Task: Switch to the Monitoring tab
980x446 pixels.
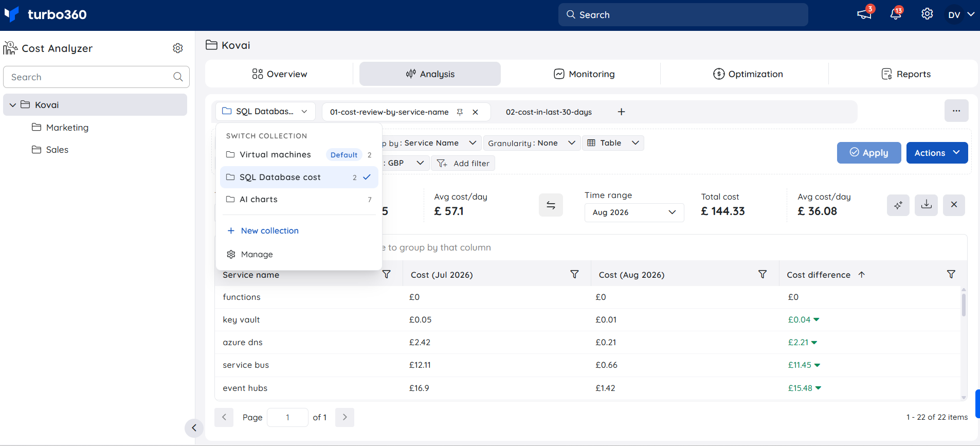Action: (x=584, y=74)
